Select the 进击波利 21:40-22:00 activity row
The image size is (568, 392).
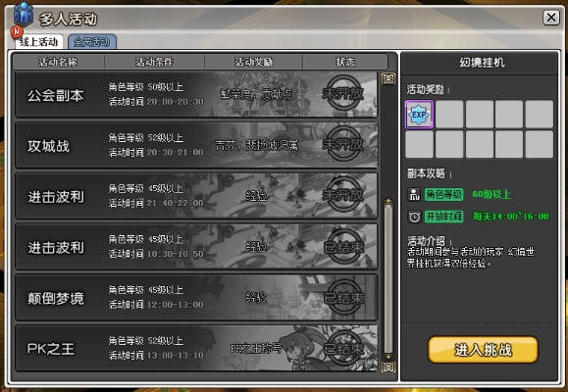coord(196,196)
